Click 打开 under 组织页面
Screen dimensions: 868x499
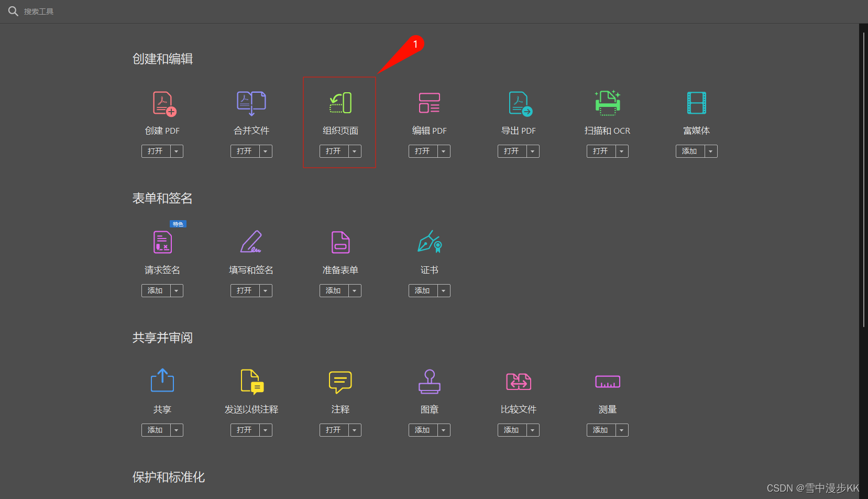pyautogui.click(x=334, y=151)
